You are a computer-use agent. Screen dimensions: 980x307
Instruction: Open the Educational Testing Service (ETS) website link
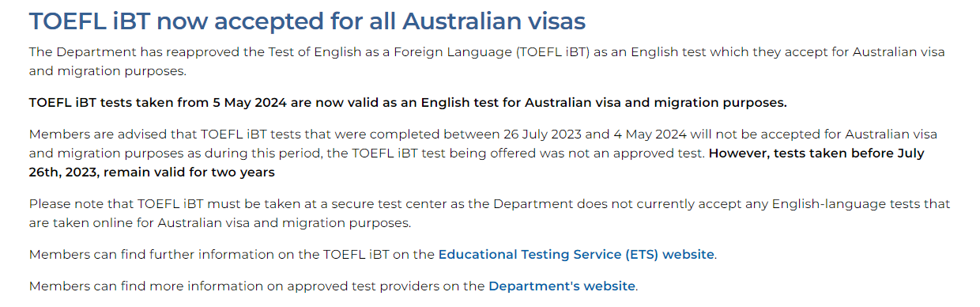(x=576, y=255)
